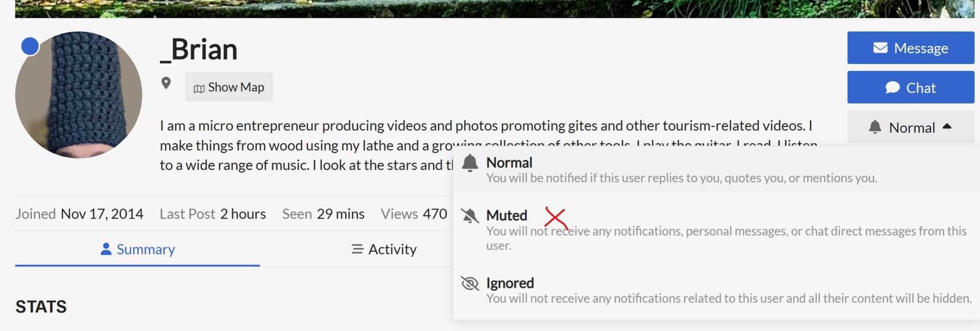Click the crossed-out eye Ignored icon
This screenshot has width=980, height=331.
coord(470,283)
